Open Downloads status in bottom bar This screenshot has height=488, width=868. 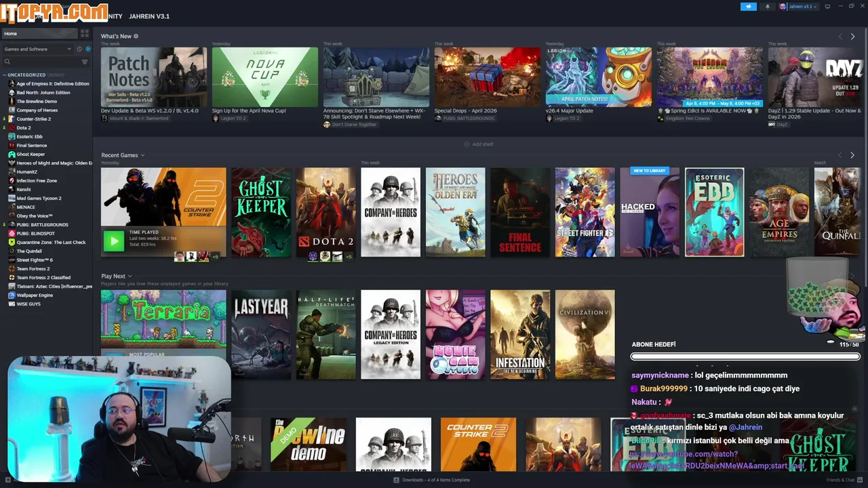(x=432, y=480)
